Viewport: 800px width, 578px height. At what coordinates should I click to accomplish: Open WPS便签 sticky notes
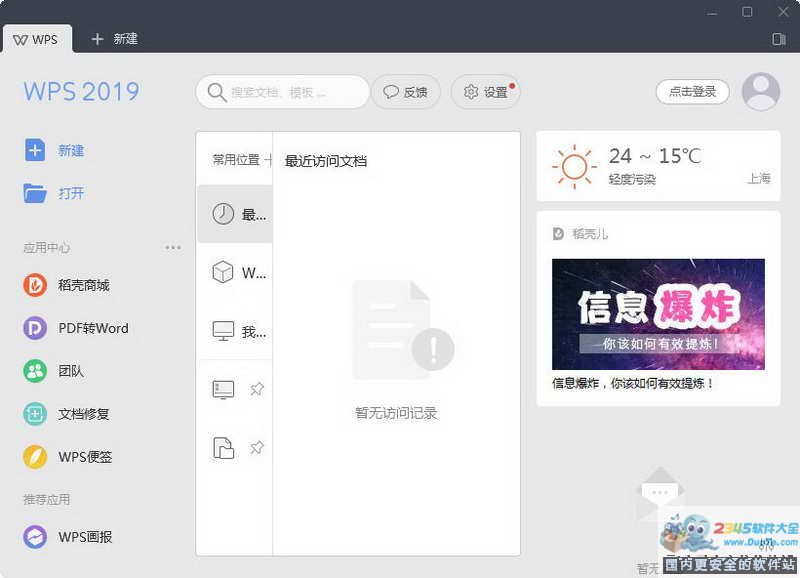(x=33, y=457)
